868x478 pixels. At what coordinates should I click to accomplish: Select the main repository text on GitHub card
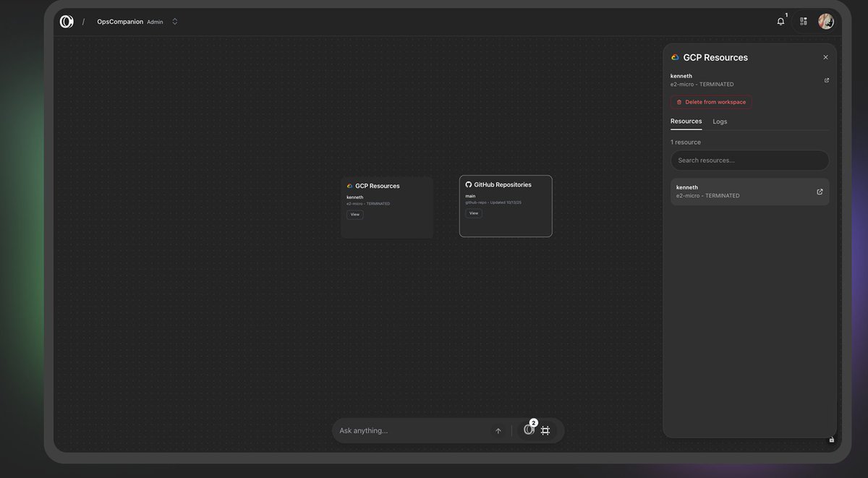click(471, 196)
